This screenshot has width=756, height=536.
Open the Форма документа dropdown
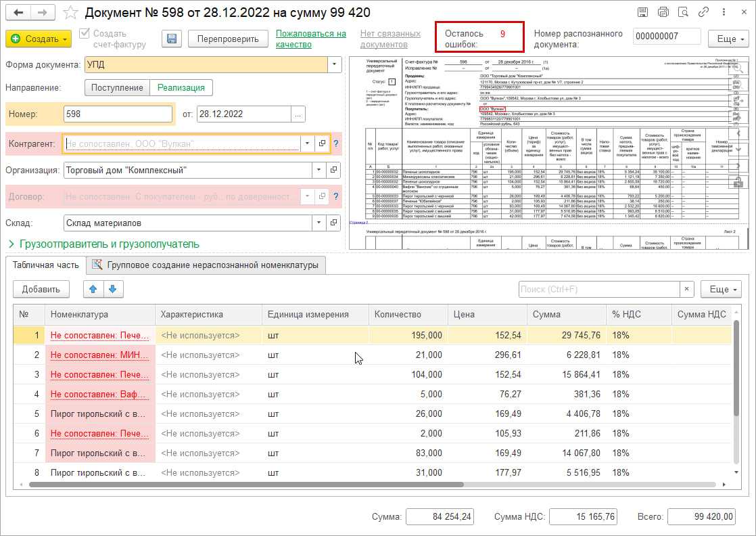[334, 64]
